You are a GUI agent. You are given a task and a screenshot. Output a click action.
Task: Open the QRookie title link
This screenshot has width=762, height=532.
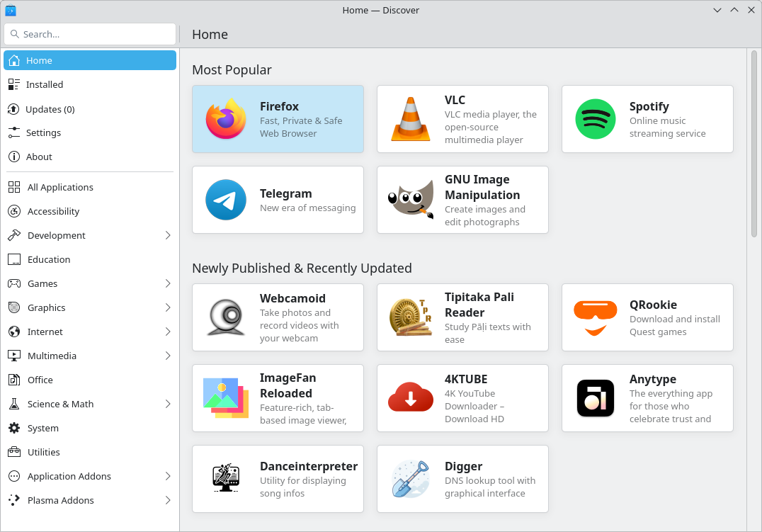pyautogui.click(x=653, y=305)
